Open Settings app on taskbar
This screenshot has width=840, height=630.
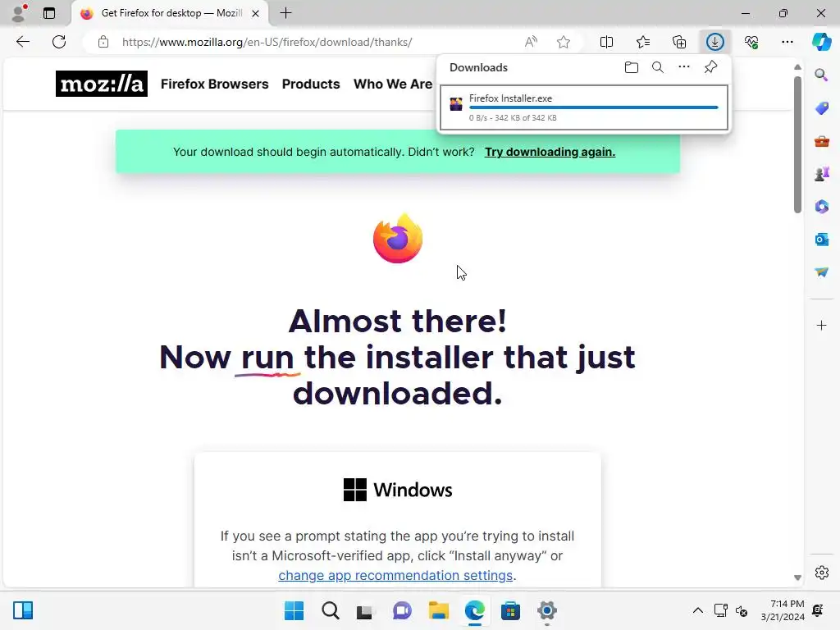tap(547, 610)
